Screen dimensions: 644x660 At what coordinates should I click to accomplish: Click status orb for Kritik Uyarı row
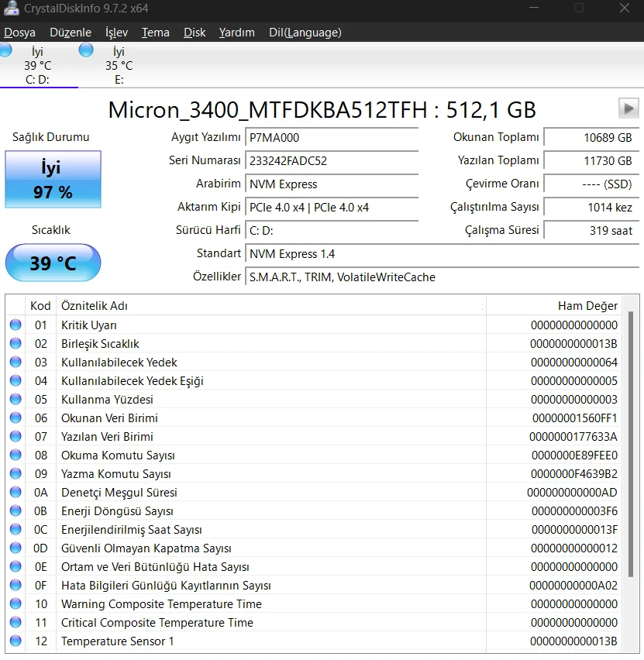click(x=15, y=325)
